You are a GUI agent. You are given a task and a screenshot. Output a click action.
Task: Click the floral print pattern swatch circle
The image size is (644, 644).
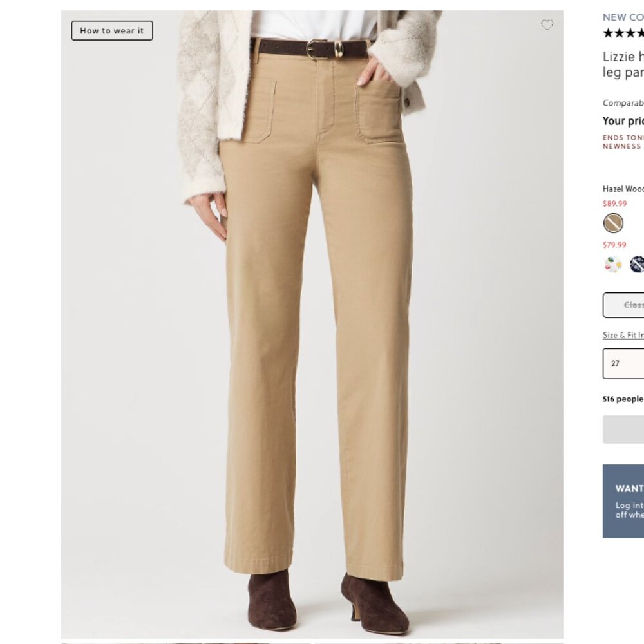tap(613, 264)
